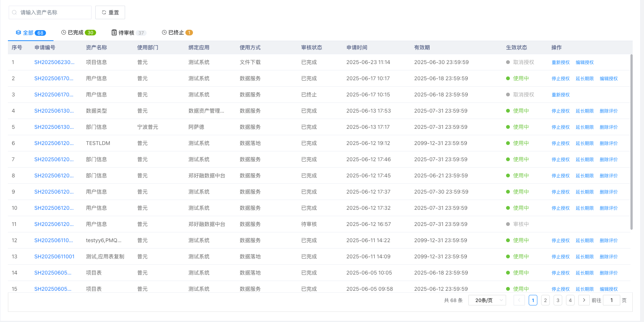The image size is (644, 322).
Task: Click the previous page arrow in pagination
Action: [519, 300]
